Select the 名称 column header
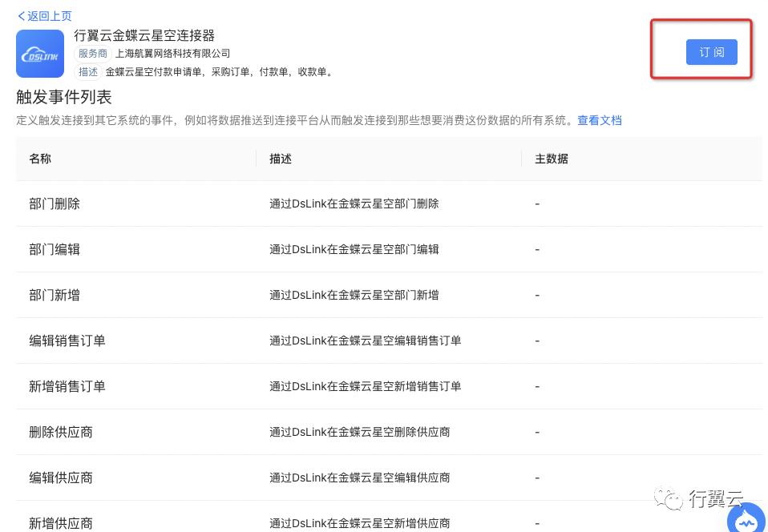Viewport: 768px width, 532px height. pyautogui.click(x=40, y=159)
